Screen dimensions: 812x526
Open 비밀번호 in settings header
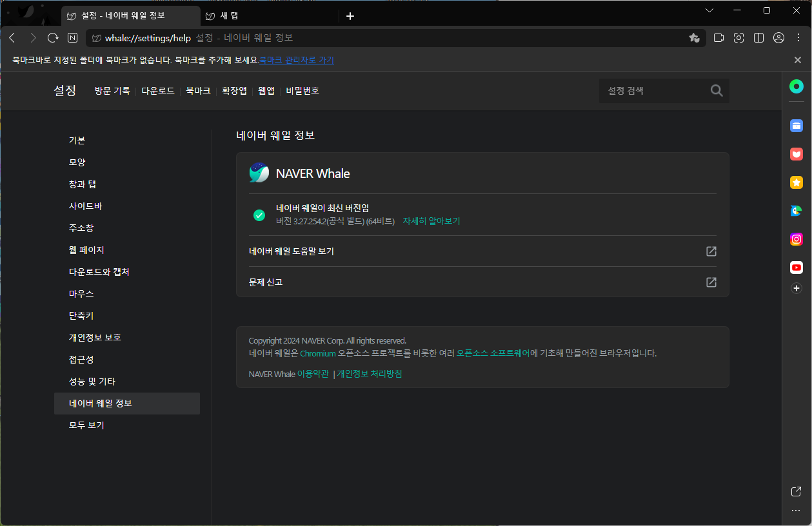[x=302, y=91]
